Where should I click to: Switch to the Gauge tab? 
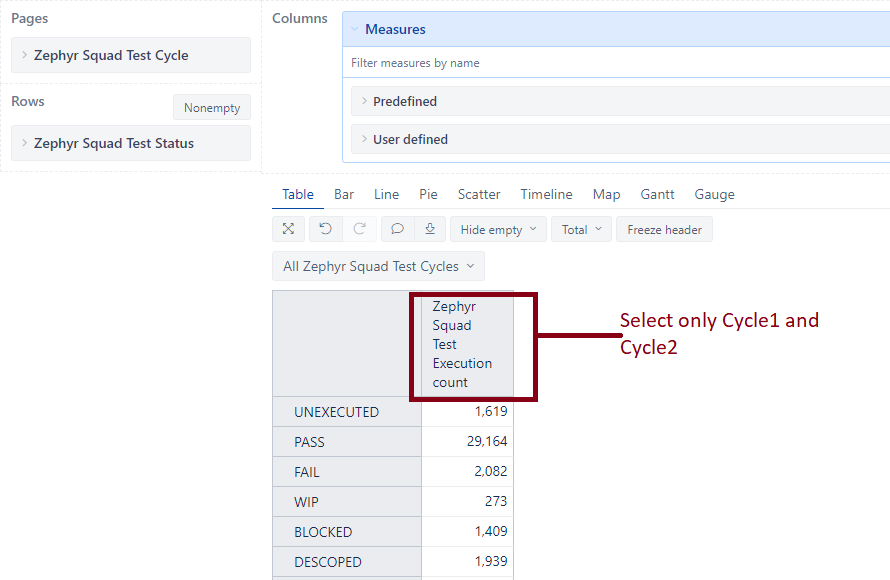715,194
